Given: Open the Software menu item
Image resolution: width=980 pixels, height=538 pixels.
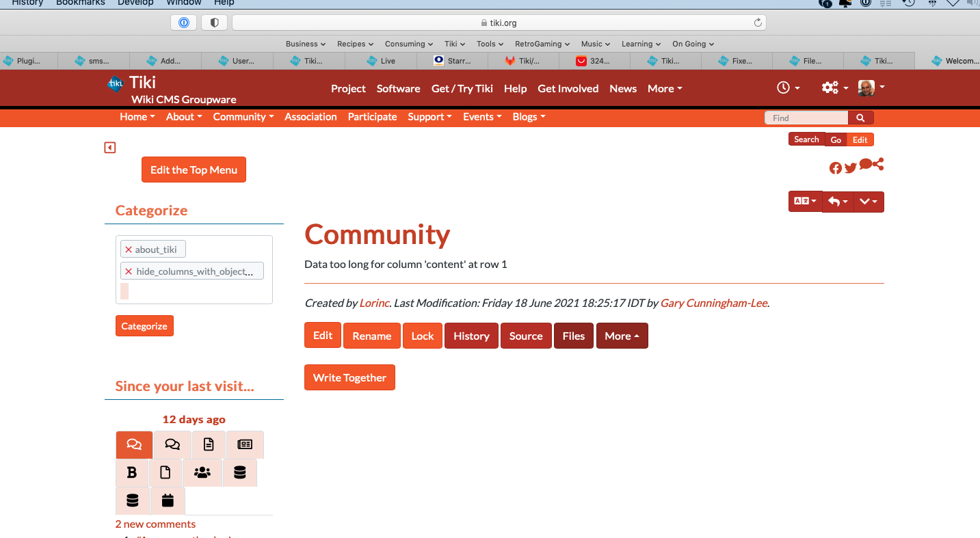Looking at the screenshot, I should coord(399,88).
